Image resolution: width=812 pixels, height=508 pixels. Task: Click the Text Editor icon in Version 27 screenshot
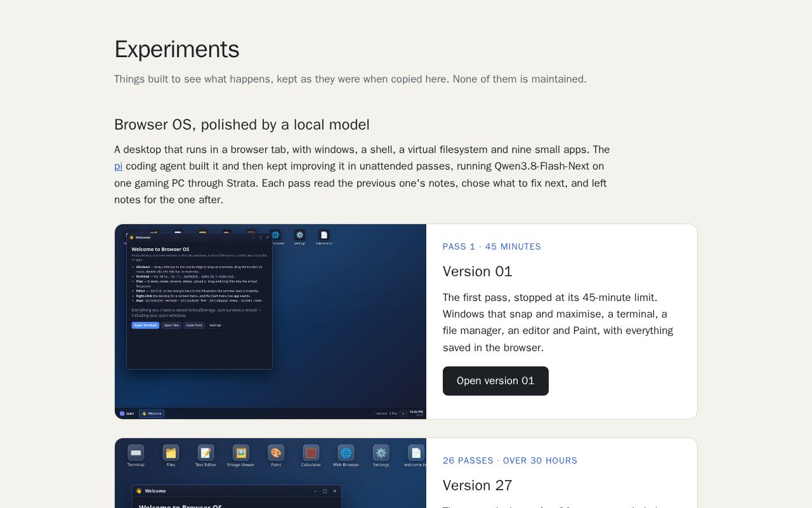click(x=206, y=452)
